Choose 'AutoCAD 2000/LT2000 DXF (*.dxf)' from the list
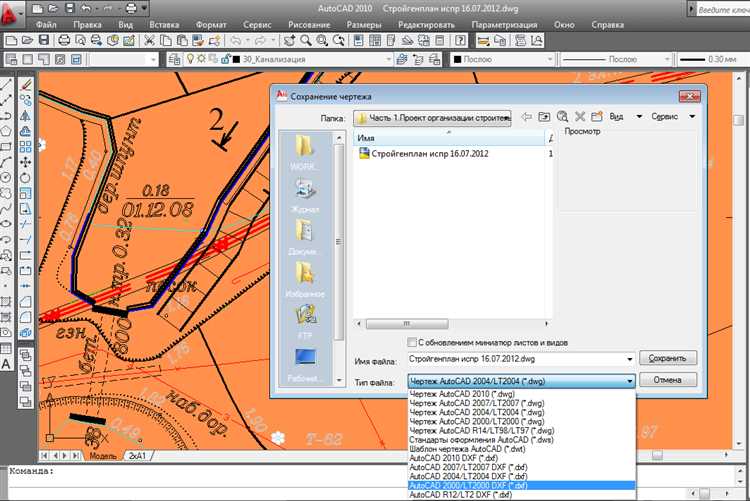Viewport: 750px width, 501px height. [x=522, y=485]
